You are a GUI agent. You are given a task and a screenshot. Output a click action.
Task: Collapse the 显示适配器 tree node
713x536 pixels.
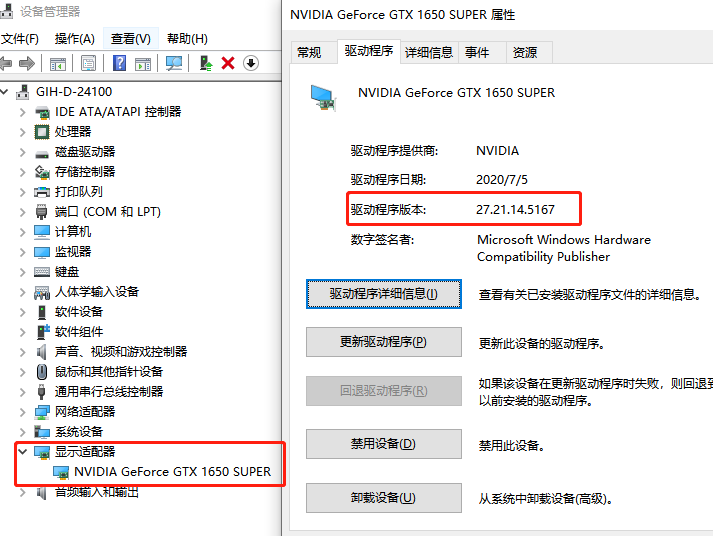tap(22, 451)
